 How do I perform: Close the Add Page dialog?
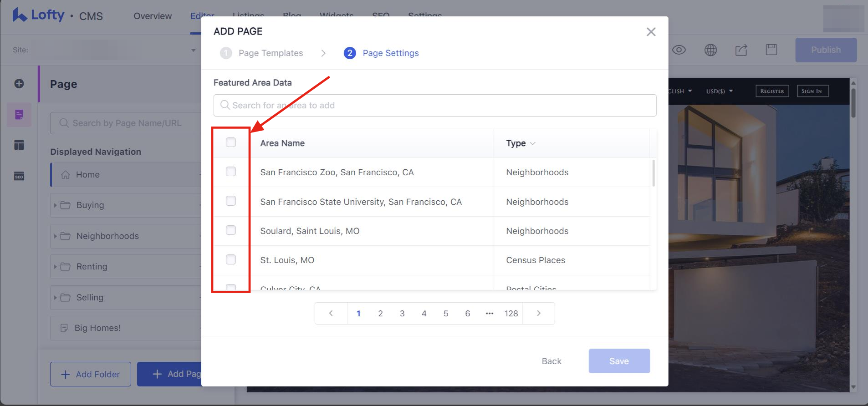[x=651, y=32]
